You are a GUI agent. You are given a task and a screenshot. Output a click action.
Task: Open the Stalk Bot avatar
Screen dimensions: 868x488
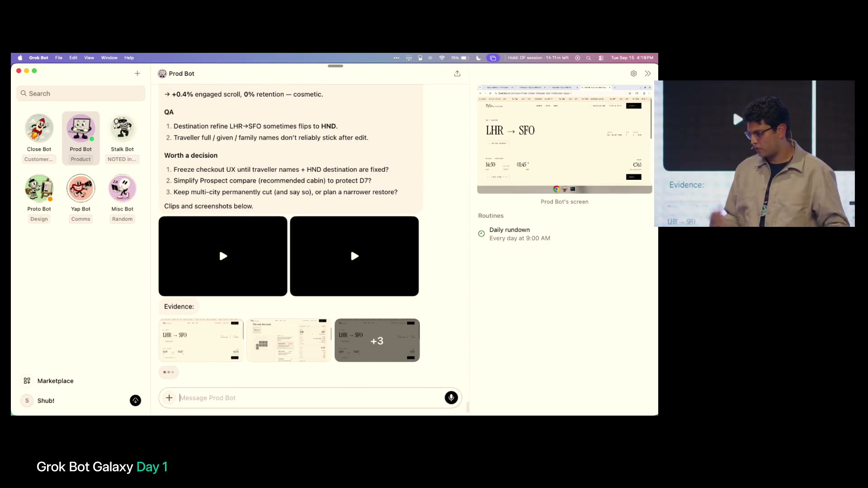coord(122,128)
